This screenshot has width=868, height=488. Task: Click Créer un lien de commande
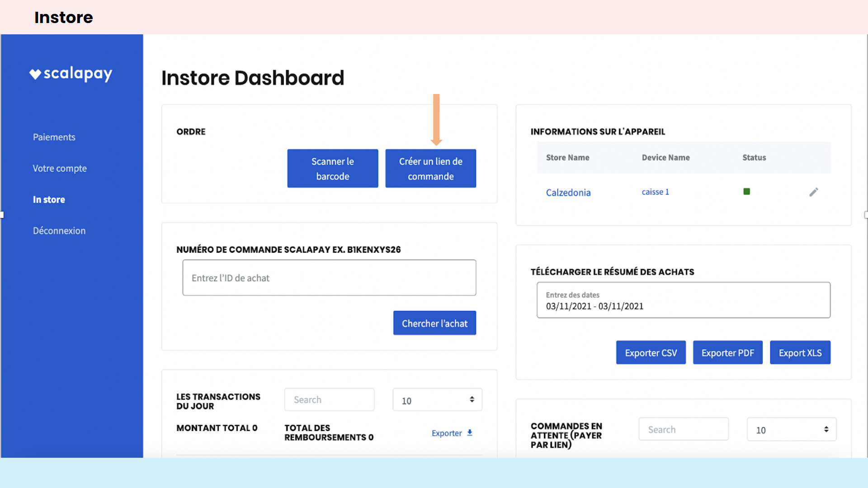tap(430, 169)
